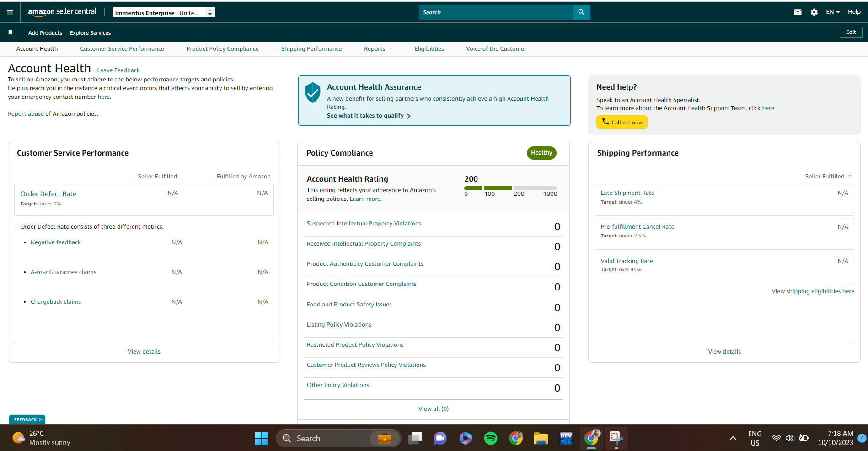Open Product Authenticity Customer Complaints
Viewport: 868px width, 451px height.
point(365,264)
